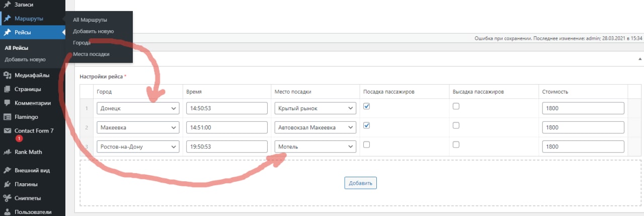This screenshot has width=644, height=216.
Task: Collapse the settings panel with triangle toggle
Action: [x=639, y=58]
